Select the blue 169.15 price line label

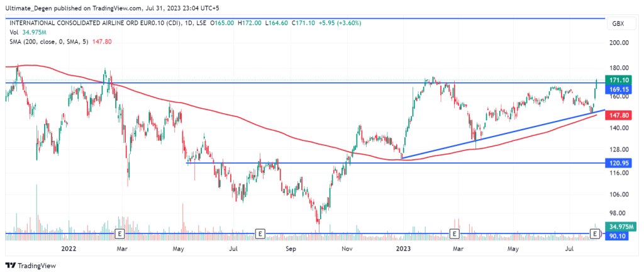[619, 89]
